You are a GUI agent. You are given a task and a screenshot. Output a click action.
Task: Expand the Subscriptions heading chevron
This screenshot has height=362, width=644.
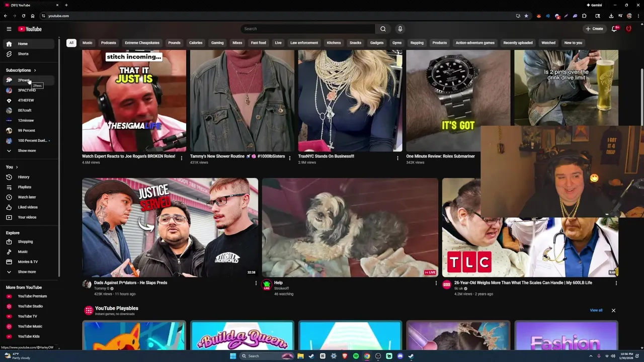35,70
